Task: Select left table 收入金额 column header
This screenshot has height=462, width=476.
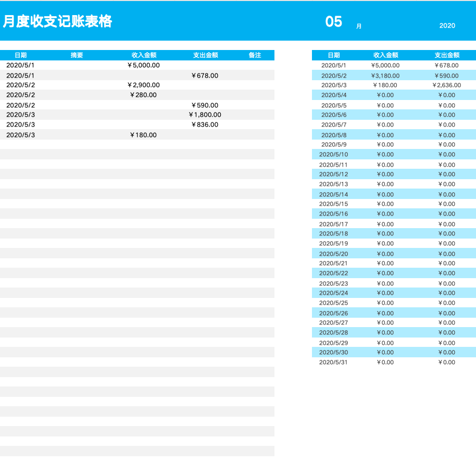Action: click(144, 55)
